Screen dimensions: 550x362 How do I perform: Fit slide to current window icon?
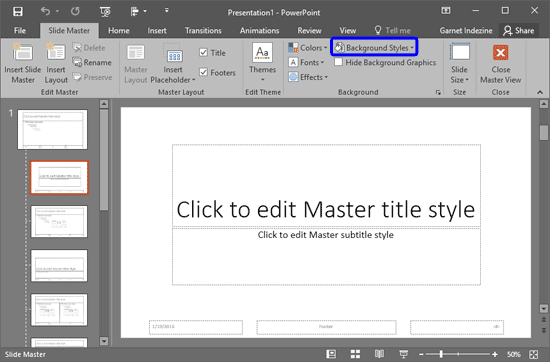point(534,354)
